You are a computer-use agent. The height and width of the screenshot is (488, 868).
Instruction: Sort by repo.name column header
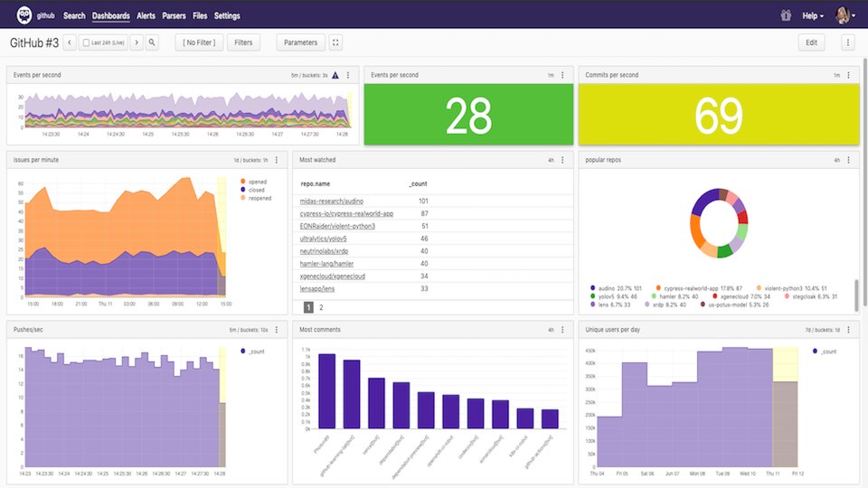(316, 183)
